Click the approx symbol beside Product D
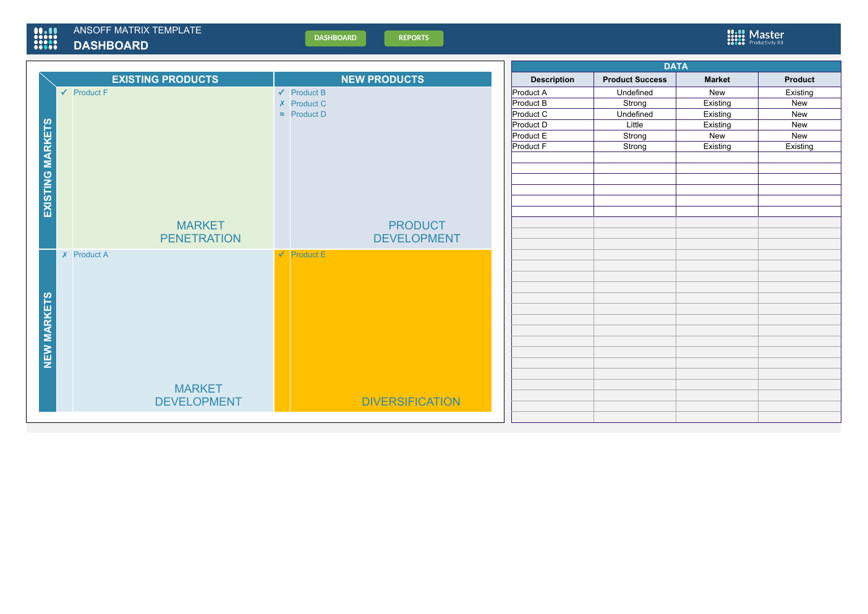Viewport: 868px width, 614px height. (282, 114)
